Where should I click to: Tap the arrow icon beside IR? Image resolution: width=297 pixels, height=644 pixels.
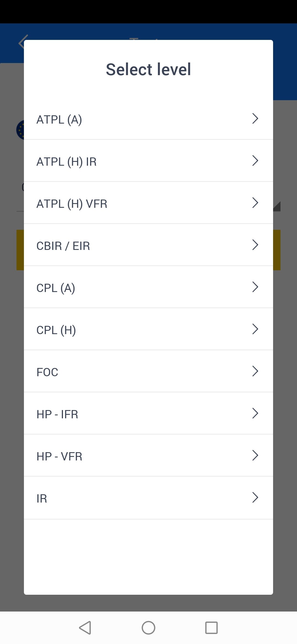pyautogui.click(x=255, y=498)
